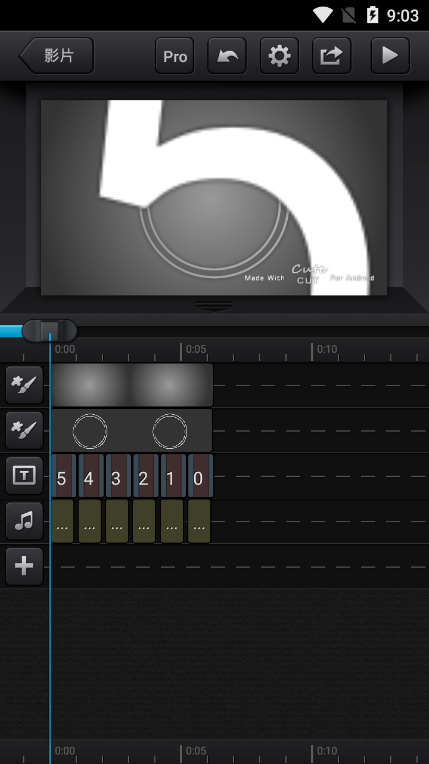This screenshot has height=764, width=429.
Task: Open settings gear in top toolbar
Action: [x=279, y=56]
